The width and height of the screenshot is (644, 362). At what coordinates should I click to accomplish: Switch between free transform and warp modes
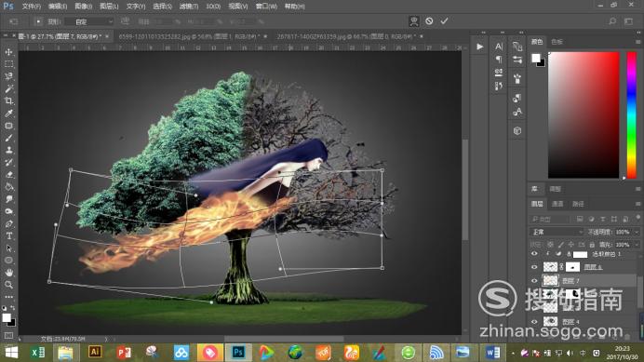click(414, 21)
